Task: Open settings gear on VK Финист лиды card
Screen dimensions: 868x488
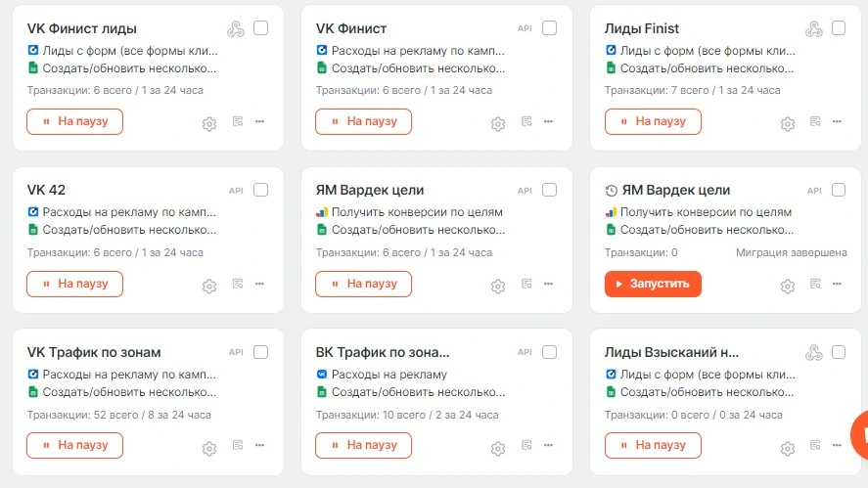Action: point(209,124)
